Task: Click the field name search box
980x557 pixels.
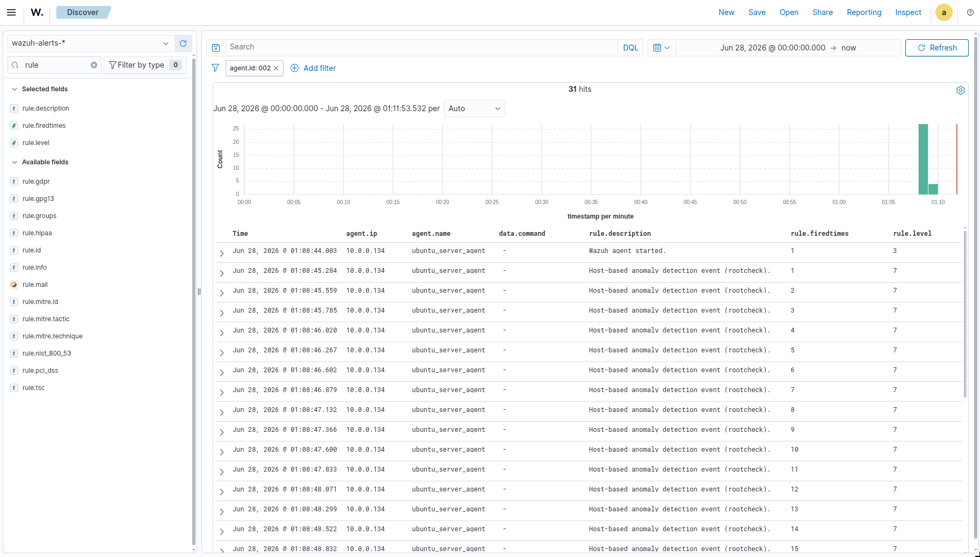Action: coord(55,65)
